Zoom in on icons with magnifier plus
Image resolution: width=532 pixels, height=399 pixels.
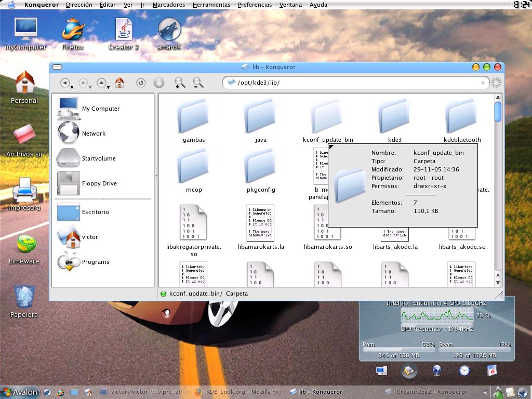click(x=180, y=83)
